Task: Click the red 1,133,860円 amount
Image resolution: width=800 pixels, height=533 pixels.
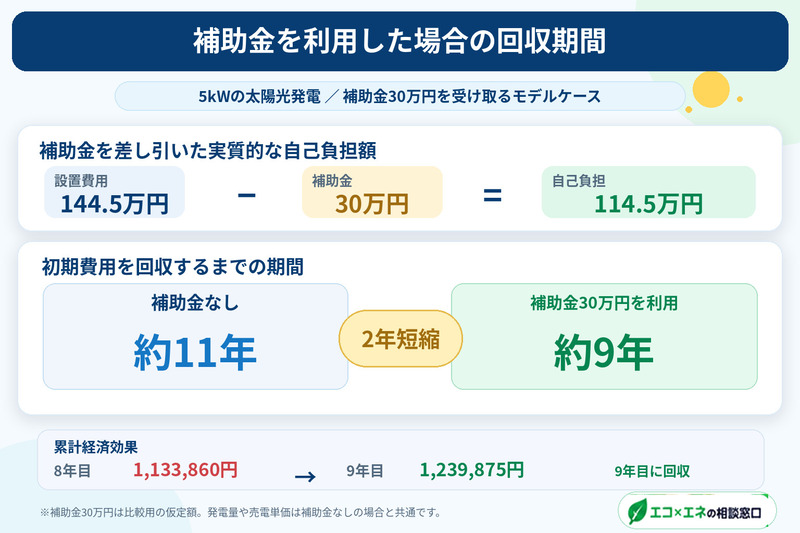Action: click(186, 470)
